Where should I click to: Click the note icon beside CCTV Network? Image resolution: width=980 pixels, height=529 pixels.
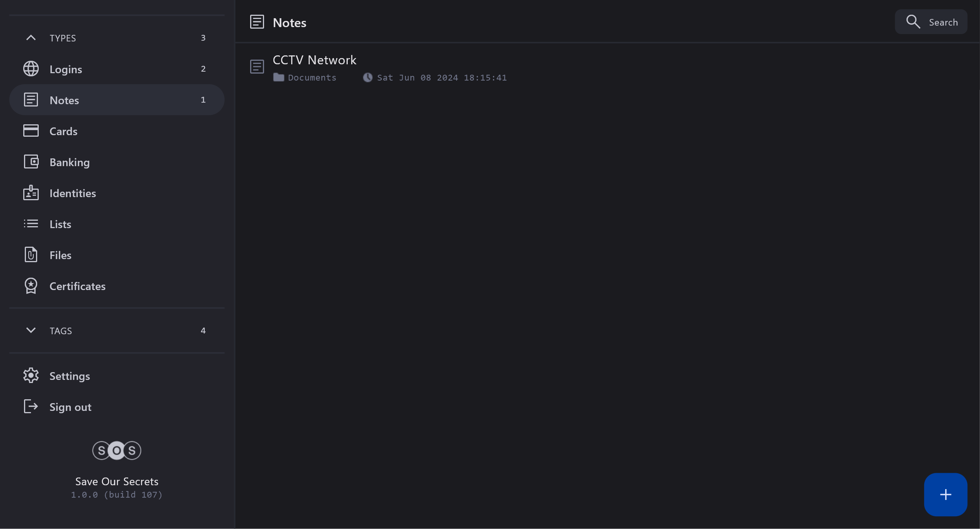tap(257, 67)
